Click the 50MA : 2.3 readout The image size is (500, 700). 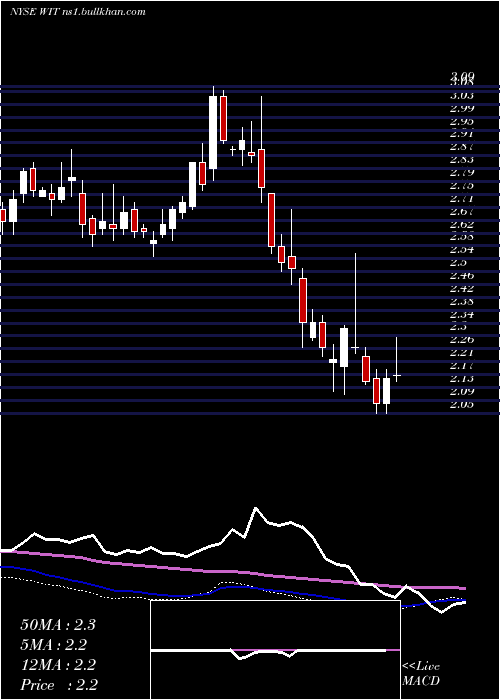58,625
